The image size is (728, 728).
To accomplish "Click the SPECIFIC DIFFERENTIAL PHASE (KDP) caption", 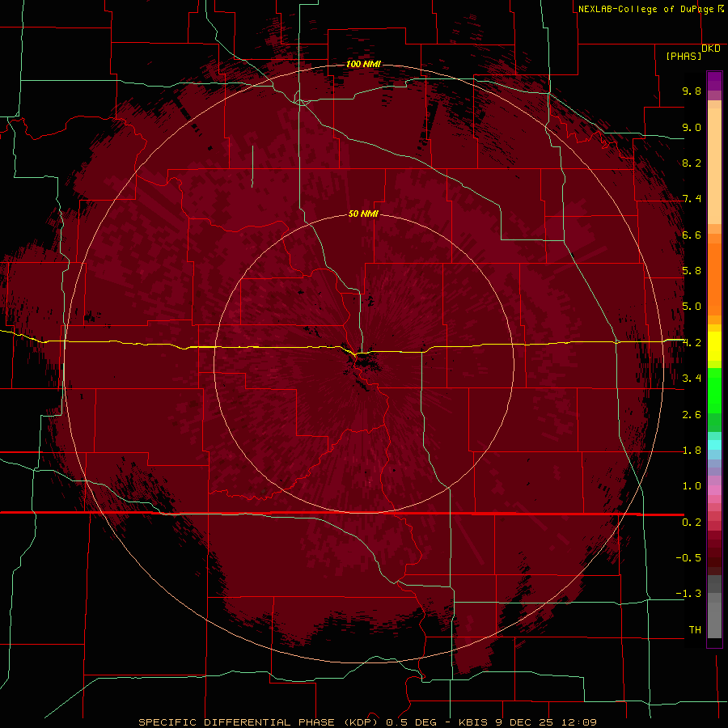I will [258, 722].
